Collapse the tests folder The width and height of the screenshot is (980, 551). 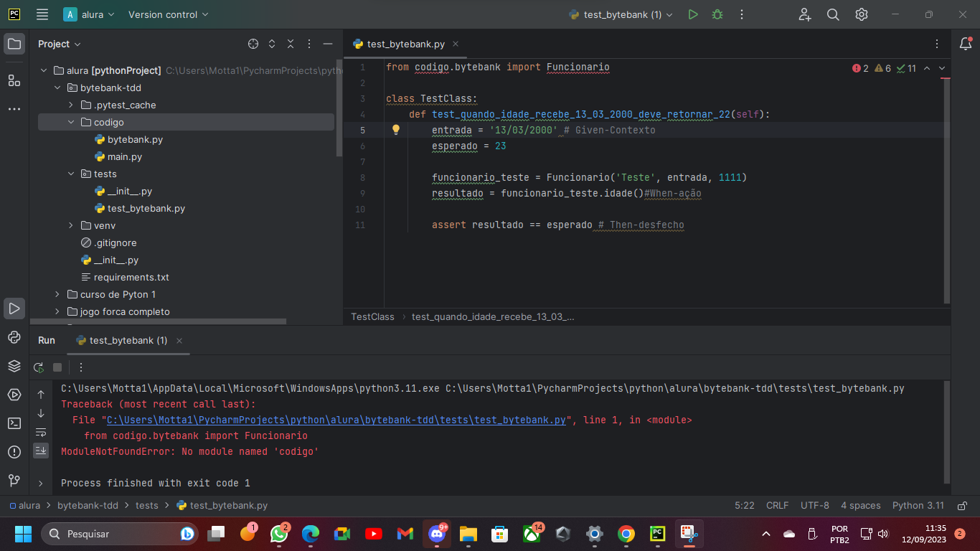(x=71, y=174)
